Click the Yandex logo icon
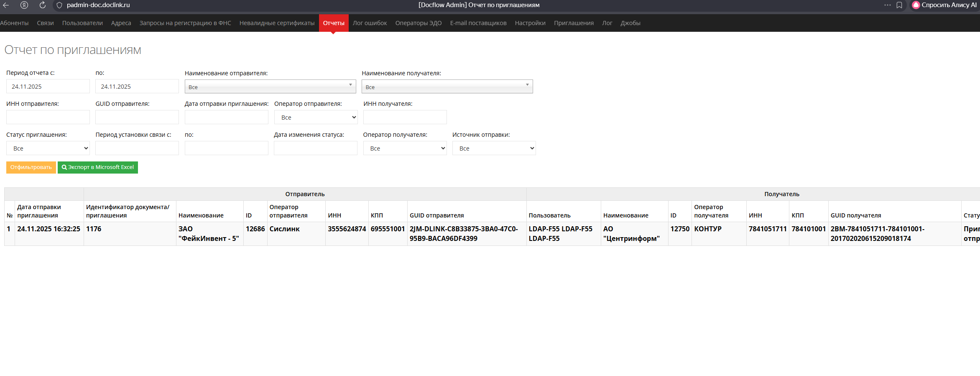Image resolution: width=980 pixels, height=376 pixels. coord(24,5)
